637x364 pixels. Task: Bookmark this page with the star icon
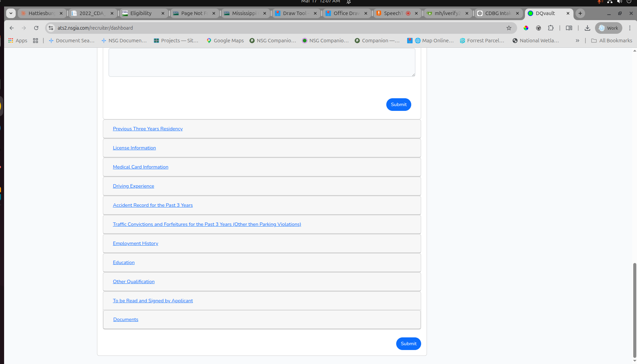(509, 28)
